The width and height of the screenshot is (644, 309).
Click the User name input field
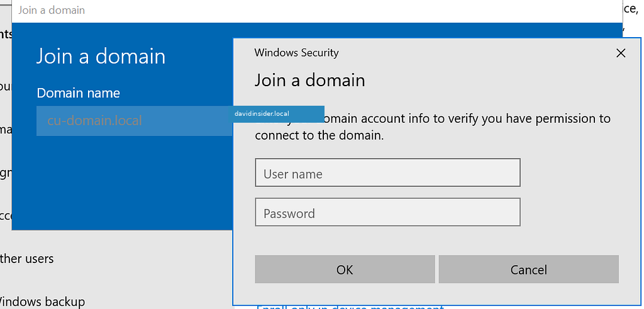[387, 172]
